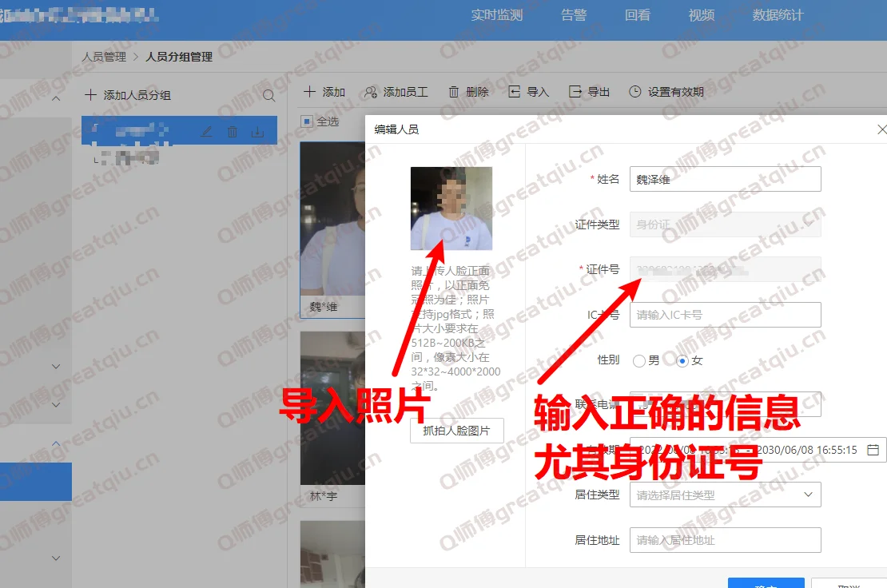Screen dimensions: 887x588
Task: Click the 添加员工 toolbar icon
Action: 371,93
